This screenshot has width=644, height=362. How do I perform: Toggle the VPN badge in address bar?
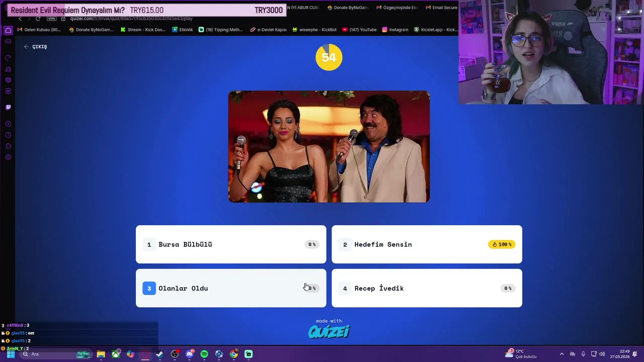[51, 19]
